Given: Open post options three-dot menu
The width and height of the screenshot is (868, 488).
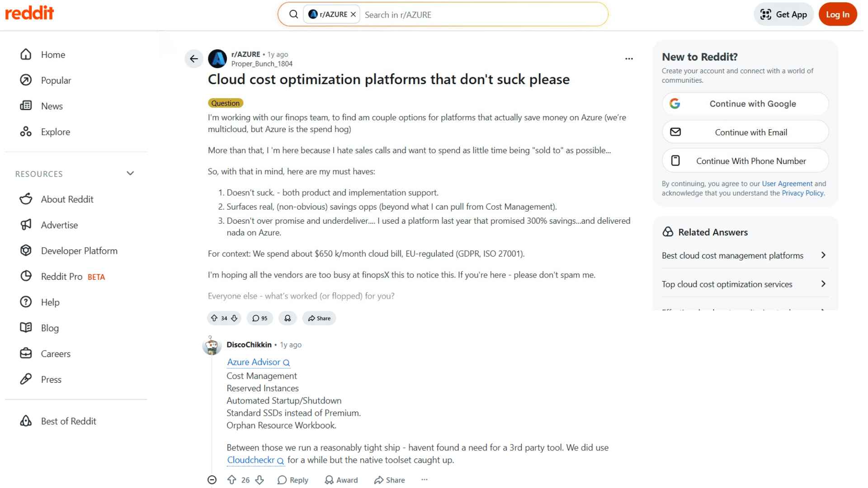Looking at the screenshot, I should (629, 59).
